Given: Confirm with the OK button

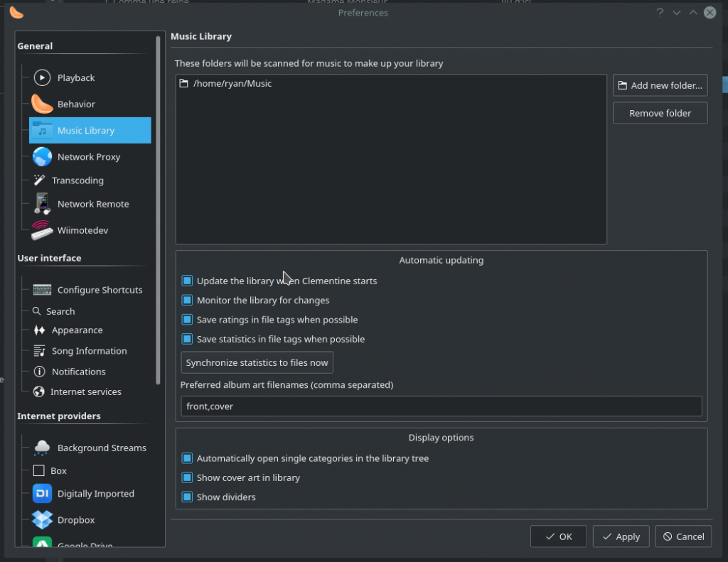Looking at the screenshot, I should [559, 536].
